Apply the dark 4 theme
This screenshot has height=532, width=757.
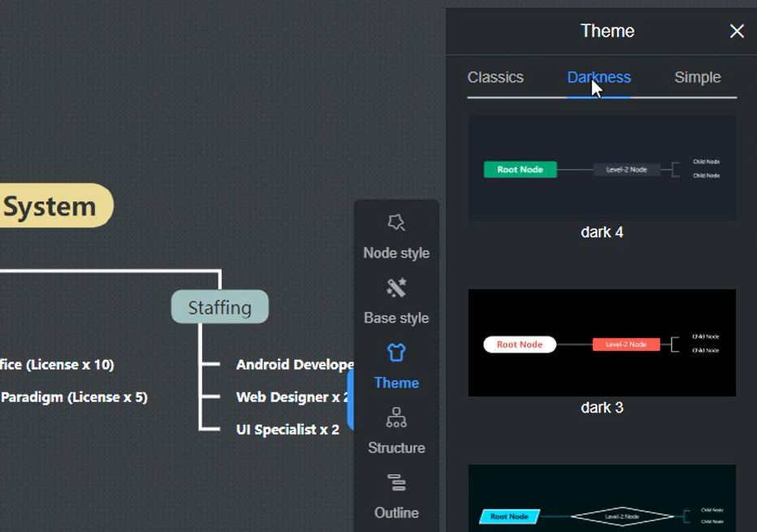point(601,168)
